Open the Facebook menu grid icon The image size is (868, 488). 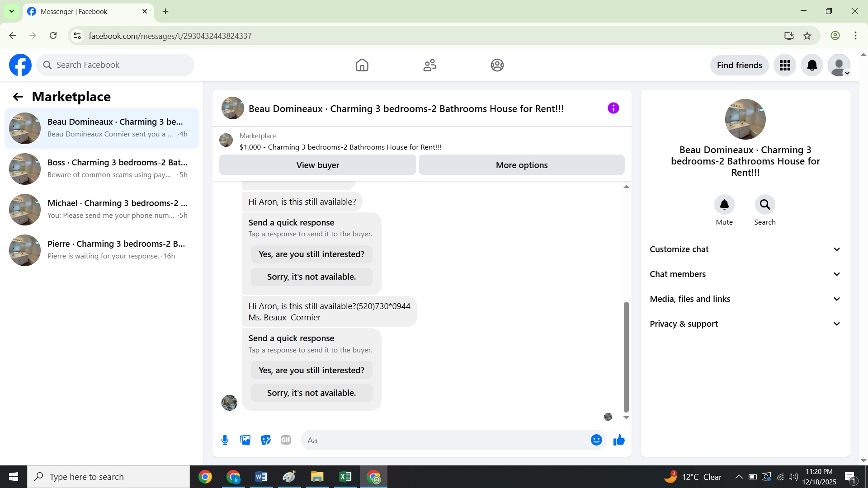coord(785,66)
